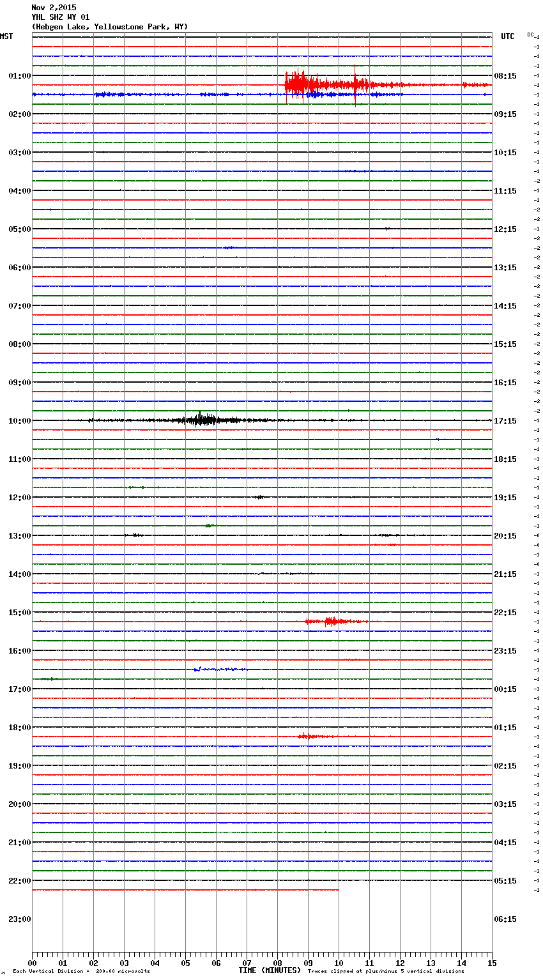Image resolution: width=543 pixels, height=980 pixels.
Task: Select the 06:00 MST row label
Action: point(20,268)
